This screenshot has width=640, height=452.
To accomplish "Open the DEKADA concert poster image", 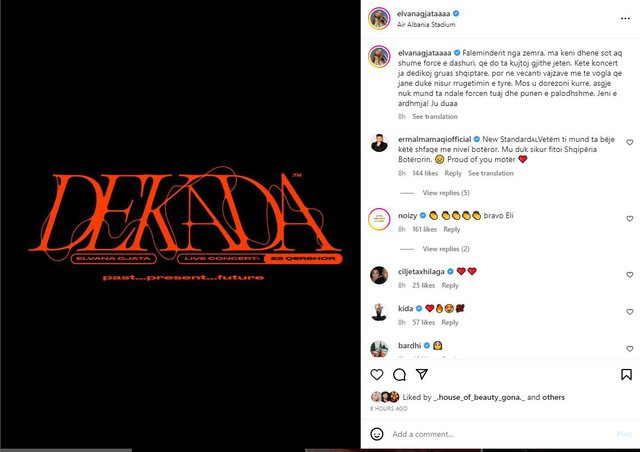I will (180, 224).
